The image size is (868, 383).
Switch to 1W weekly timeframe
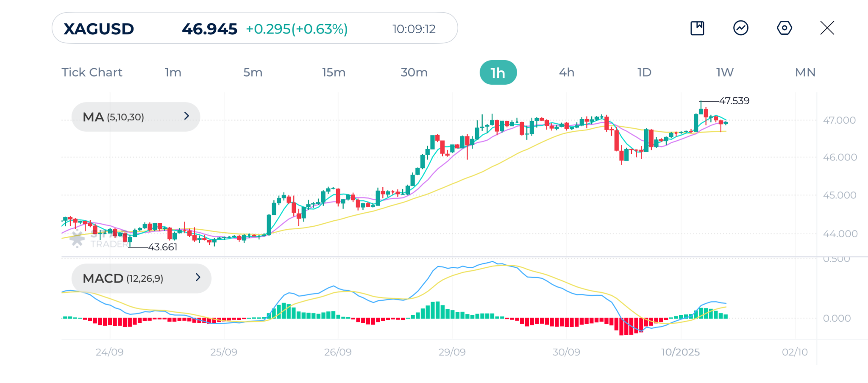point(725,72)
